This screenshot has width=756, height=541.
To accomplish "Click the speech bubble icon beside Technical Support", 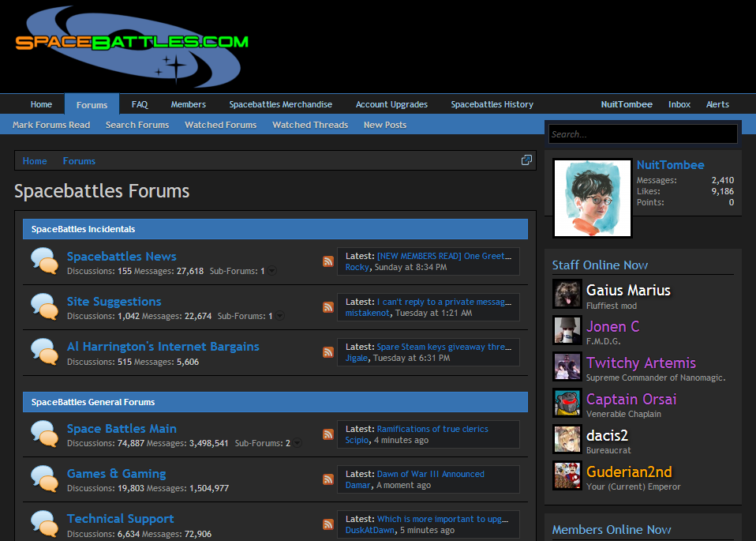I will [44, 523].
